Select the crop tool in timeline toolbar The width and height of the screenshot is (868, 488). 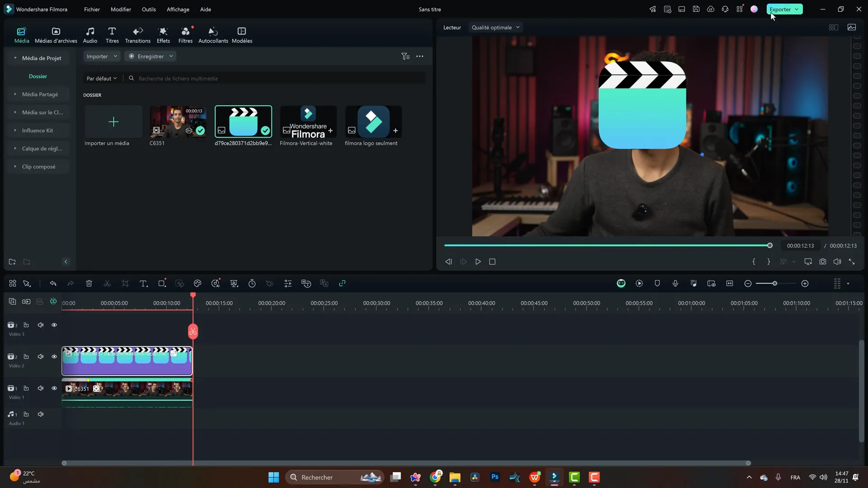coord(125,283)
